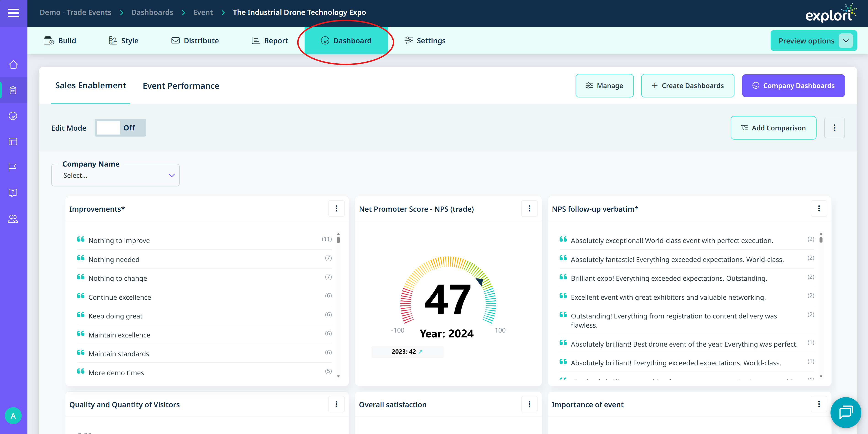Click the Create Dashboards button
The image size is (868, 434).
point(687,86)
